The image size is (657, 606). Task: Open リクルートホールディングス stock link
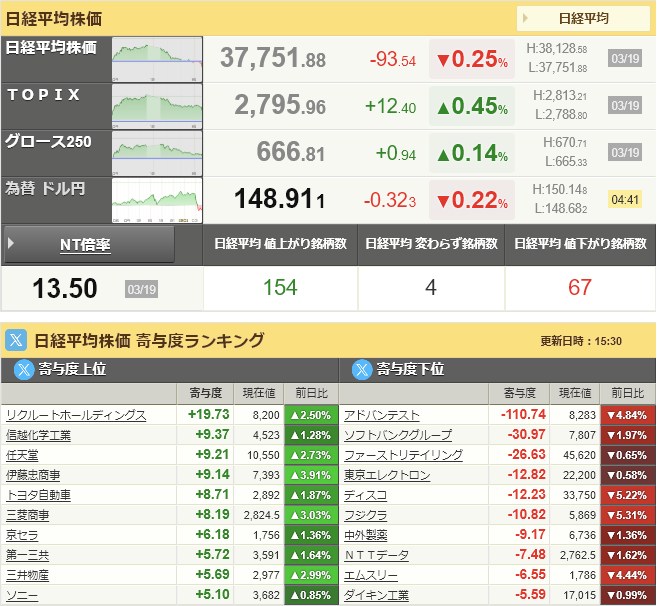click(x=76, y=415)
